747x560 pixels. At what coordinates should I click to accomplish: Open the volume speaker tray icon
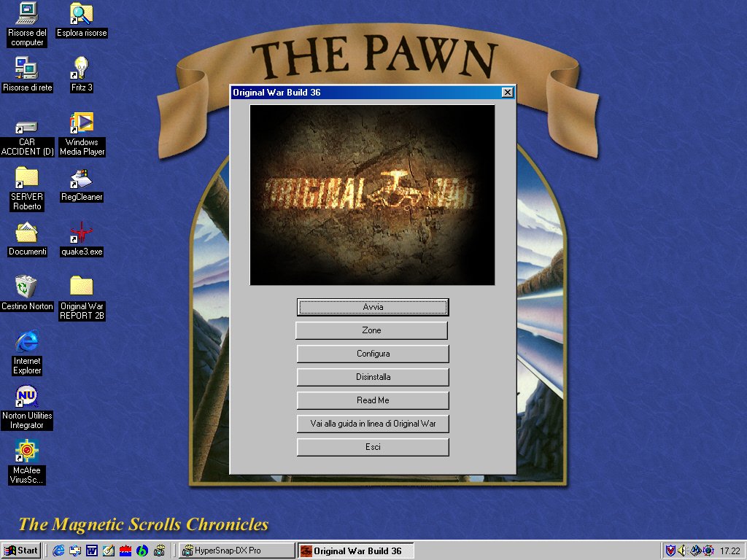pos(682,551)
